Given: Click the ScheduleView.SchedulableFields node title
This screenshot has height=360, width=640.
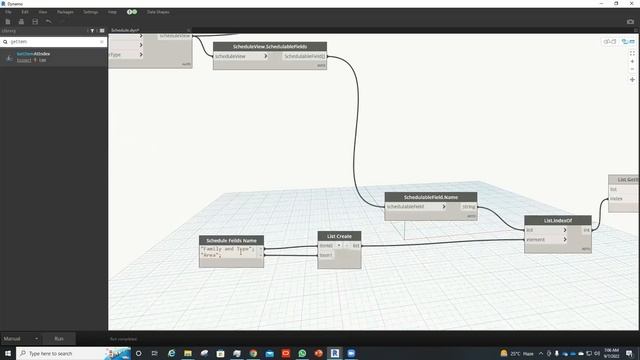Looking at the screenshot, I should point(270,47).
